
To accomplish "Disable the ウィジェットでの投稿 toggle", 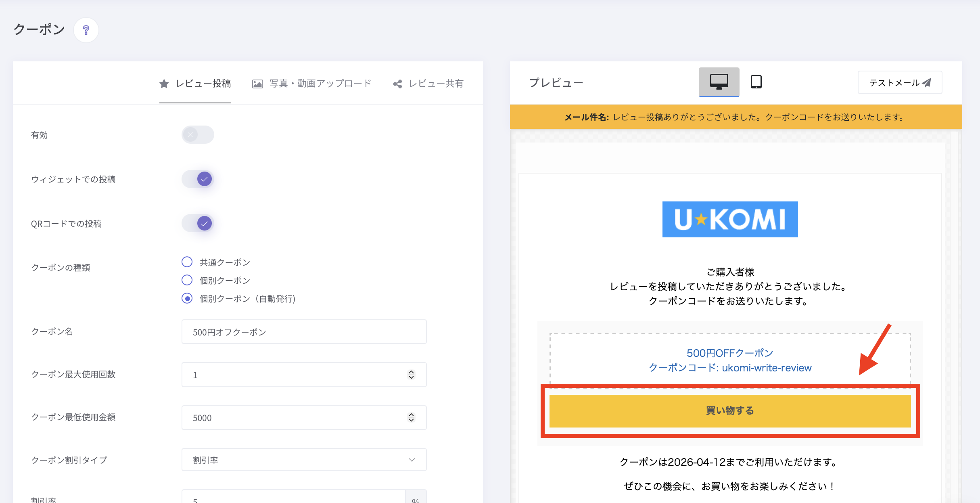I will click(197, 179).
